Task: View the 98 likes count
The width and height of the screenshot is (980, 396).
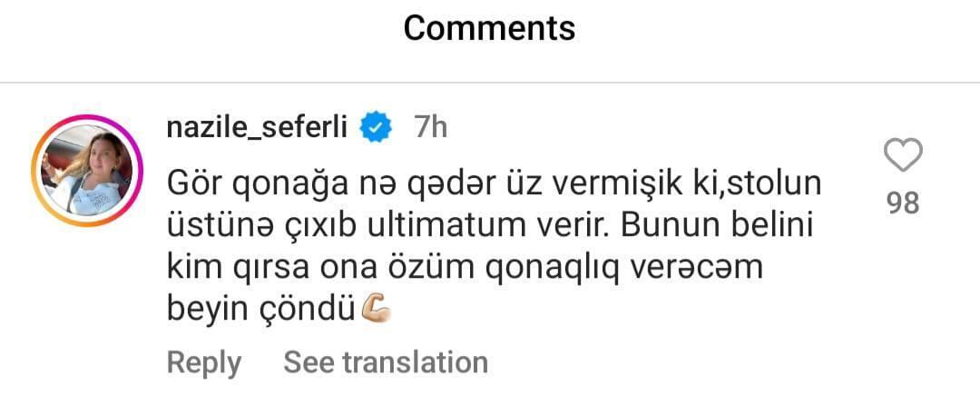Action: [x=903, y=203]
